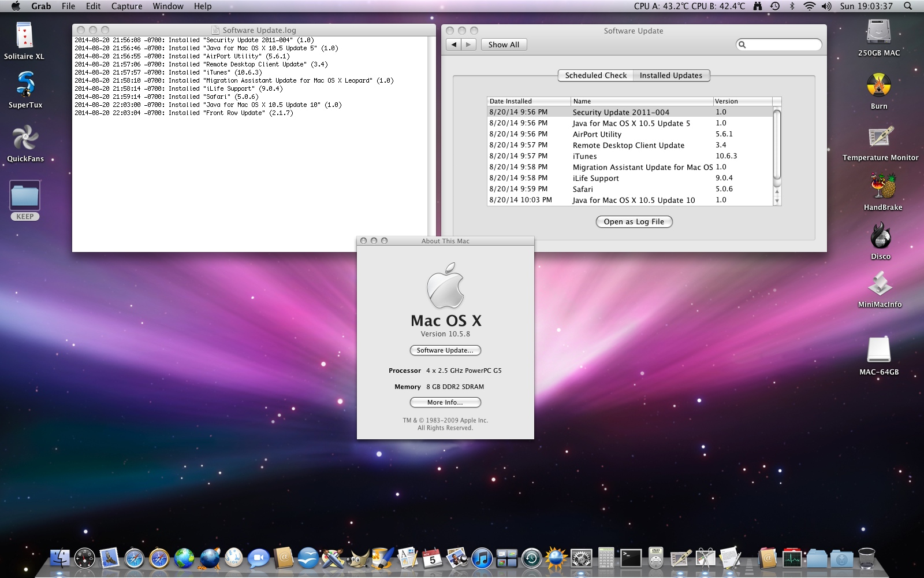Open iCal calendar icon in Dock
This screenshot has width=924, height=578.
click(x=432, y=558)
